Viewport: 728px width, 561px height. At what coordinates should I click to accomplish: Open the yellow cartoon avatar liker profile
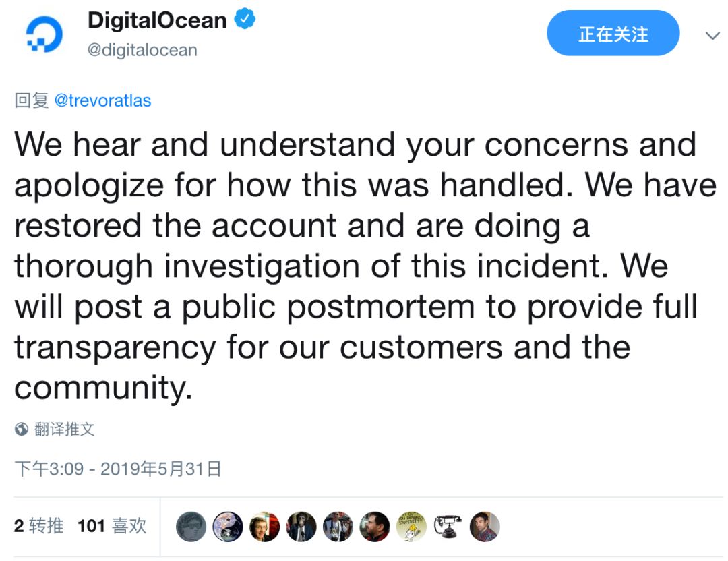(x=411, y=527)
